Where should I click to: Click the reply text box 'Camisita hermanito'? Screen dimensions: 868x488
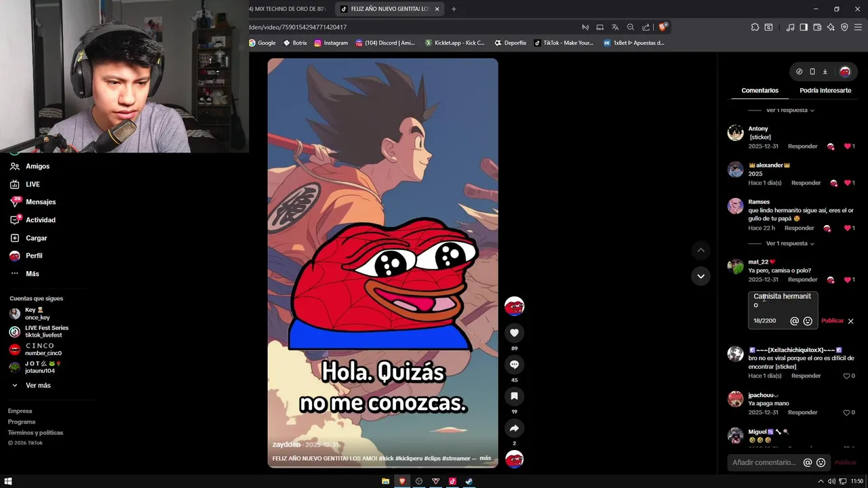click(x=783, y=301)
